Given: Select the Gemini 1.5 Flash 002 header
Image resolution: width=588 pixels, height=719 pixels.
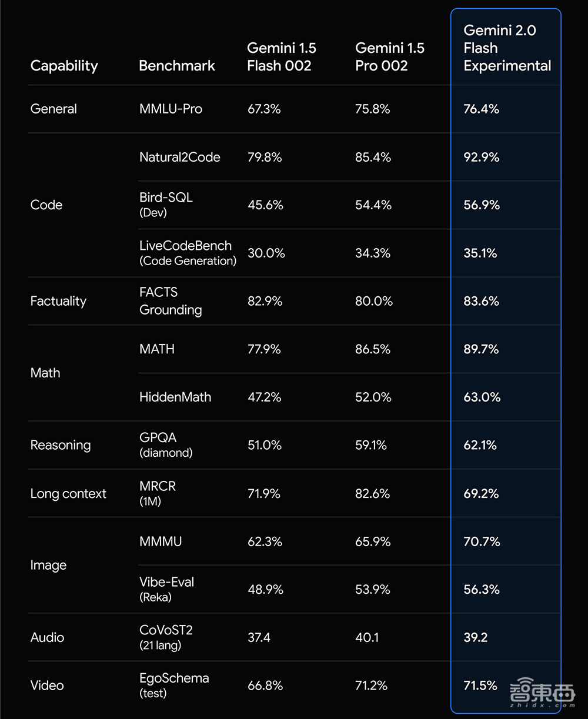Looking at the screenshot, I should [x=282, y=56].
